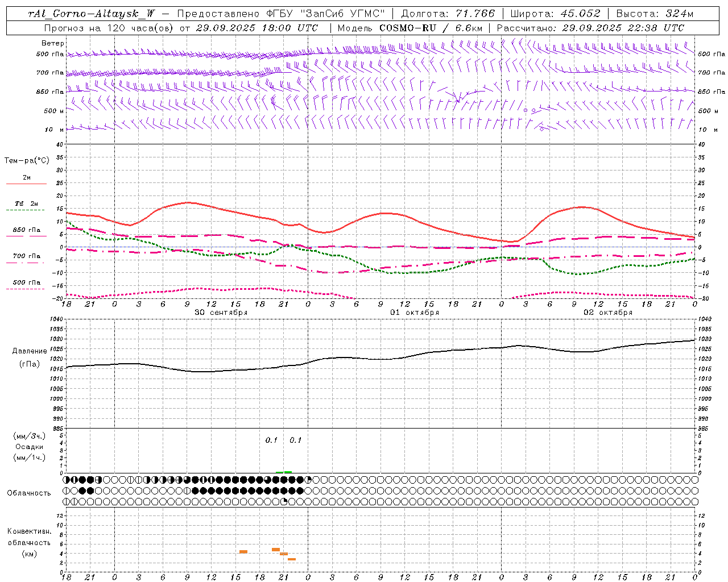Click the 01 октября date label
The width and height of the screenshot is (728, 582).
pos(415,313)
